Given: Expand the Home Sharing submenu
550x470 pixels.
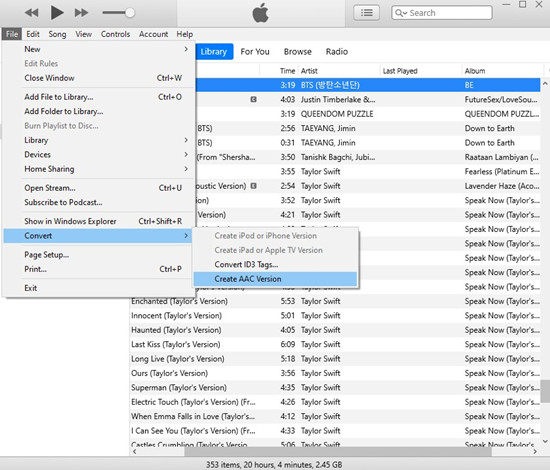Looking at the screenshot, I should [x=98, y=169].
